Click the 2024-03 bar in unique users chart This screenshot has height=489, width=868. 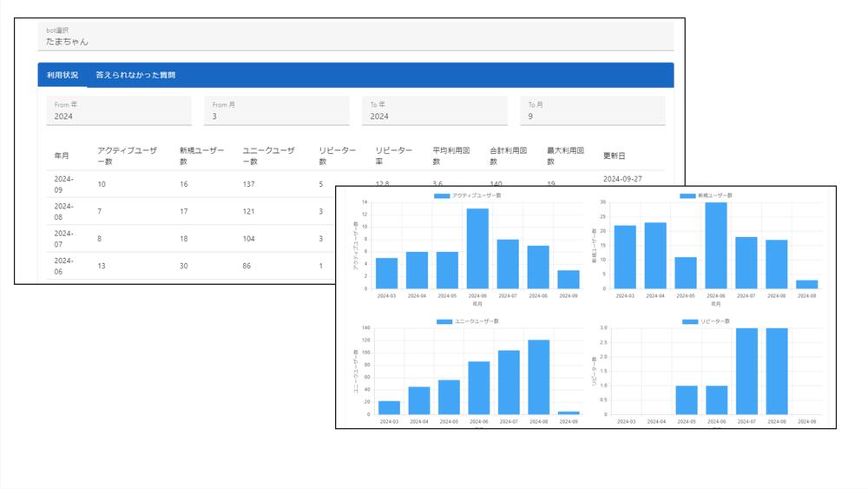pyautogui.click(x=389, y=407)
